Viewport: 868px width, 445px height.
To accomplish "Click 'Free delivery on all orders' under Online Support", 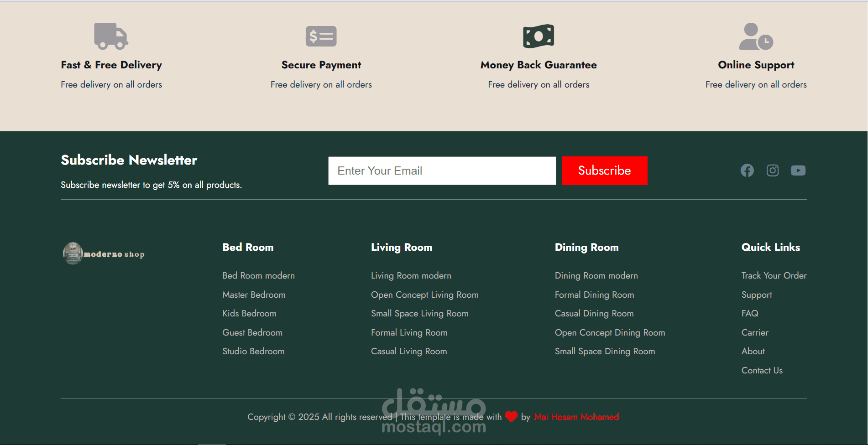I will [756, 84].
